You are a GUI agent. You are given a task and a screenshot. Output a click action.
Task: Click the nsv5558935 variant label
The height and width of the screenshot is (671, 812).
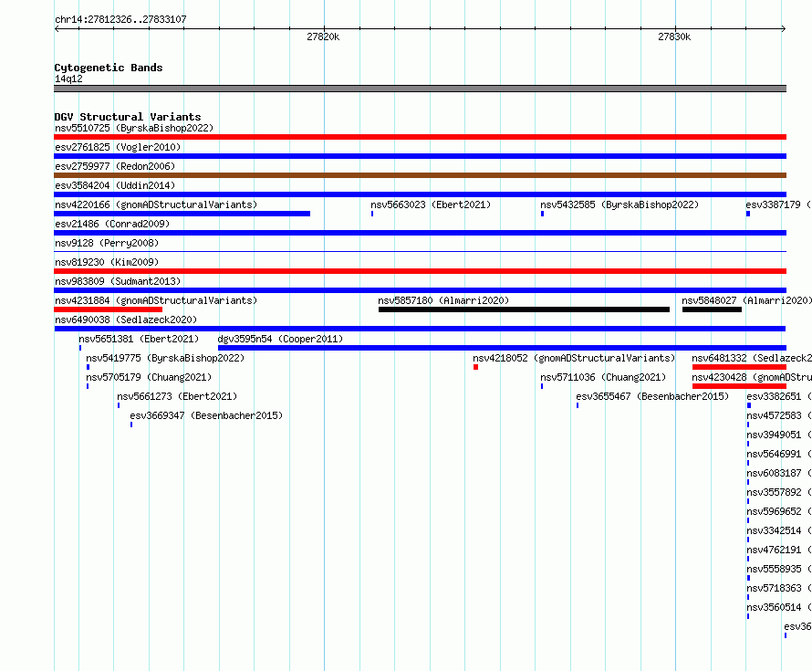point(779,569)
